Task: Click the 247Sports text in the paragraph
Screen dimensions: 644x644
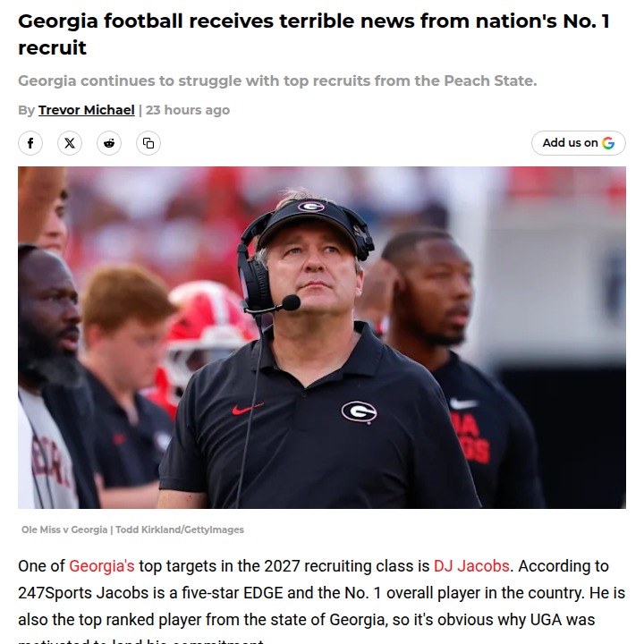Action: (58, 593)
